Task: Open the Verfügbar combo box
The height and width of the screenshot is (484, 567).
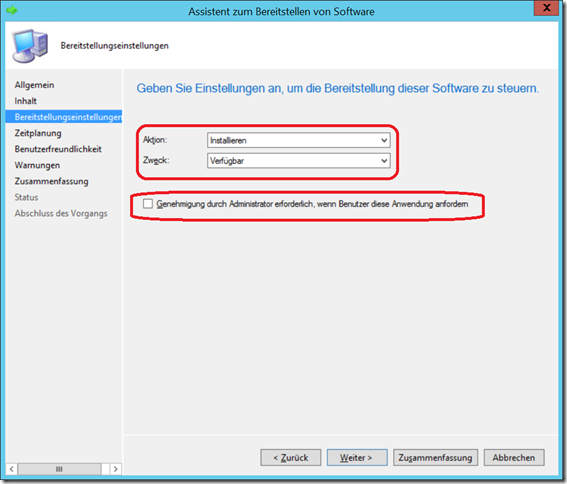Action: (x=299, y=161)
